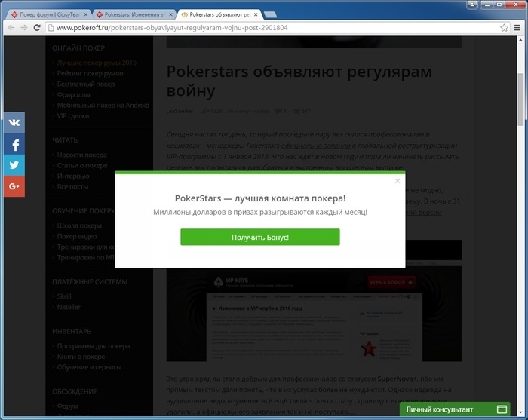This screenshot has width=528, height=420.
Task: Open VIP сделки sidebar link
Action: coord(73,116)
